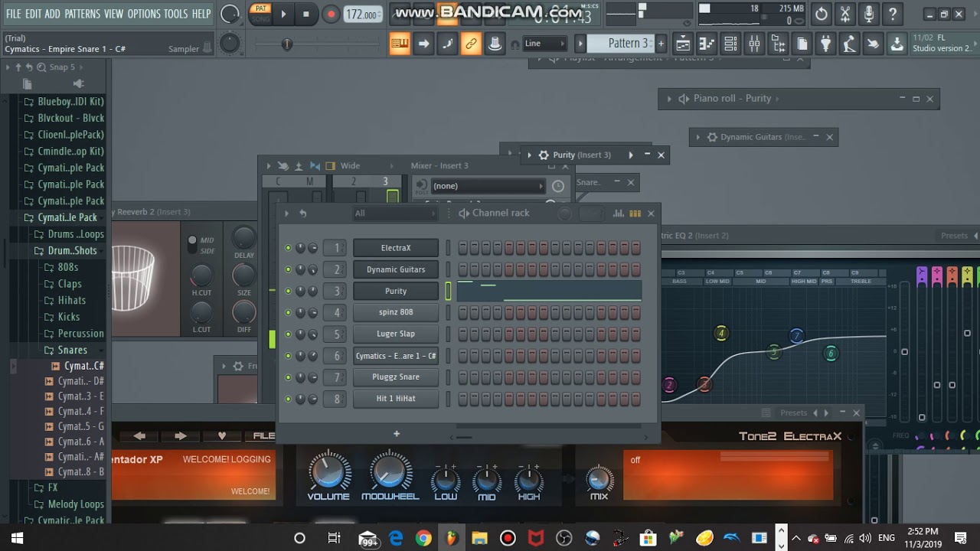
Task: Open the (none) input dropdown in Mixer
Action: click(x=487, y=186)
